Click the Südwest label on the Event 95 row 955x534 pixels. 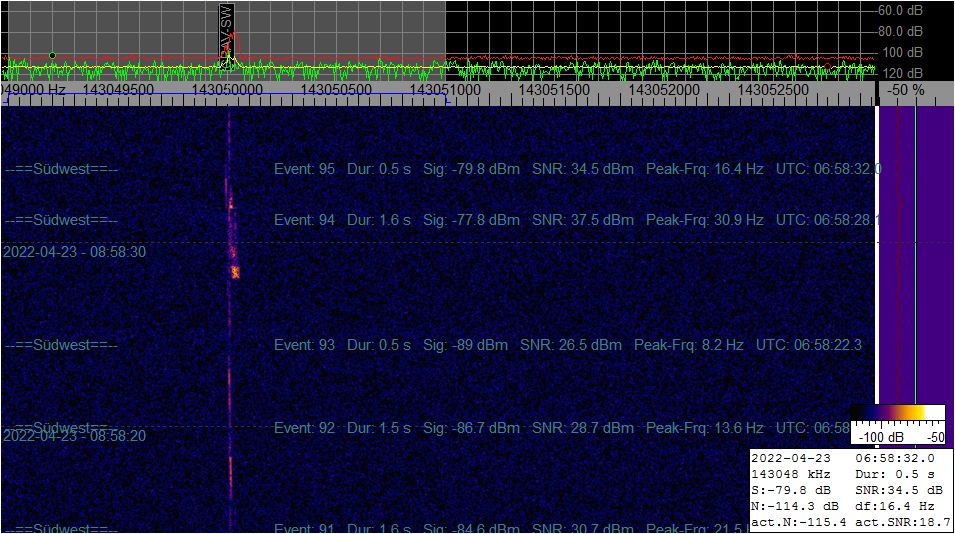point(62,169)
